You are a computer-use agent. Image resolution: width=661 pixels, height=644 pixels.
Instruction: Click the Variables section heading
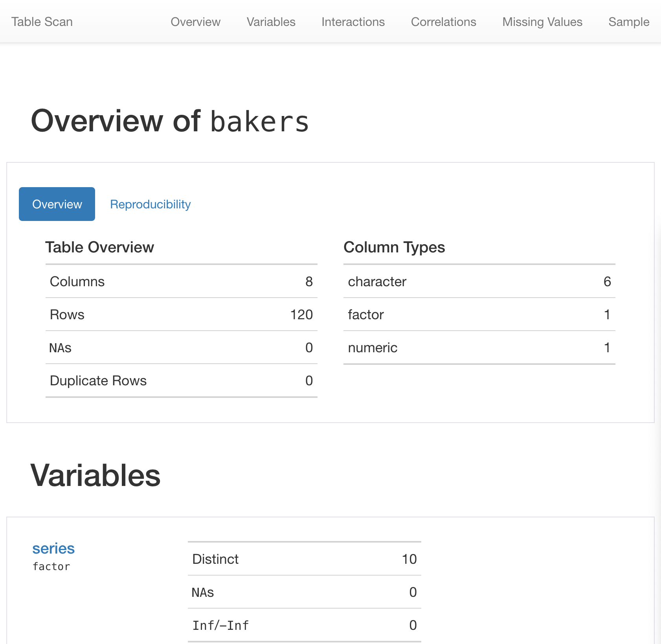[x=95, y=475]
